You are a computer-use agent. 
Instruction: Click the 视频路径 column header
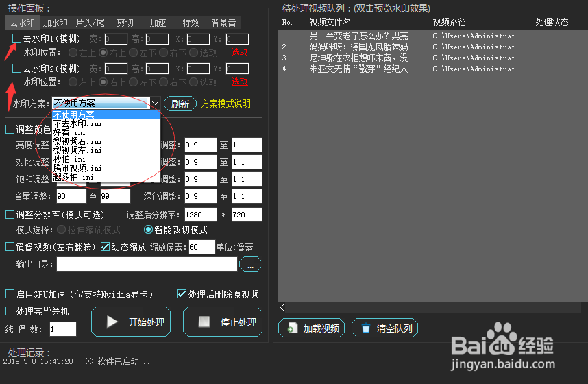point(450,23)
